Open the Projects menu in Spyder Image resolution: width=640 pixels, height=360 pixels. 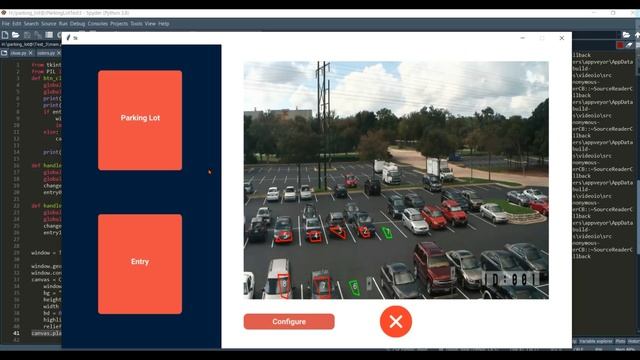pyautogui.click(x=119, y=24)
